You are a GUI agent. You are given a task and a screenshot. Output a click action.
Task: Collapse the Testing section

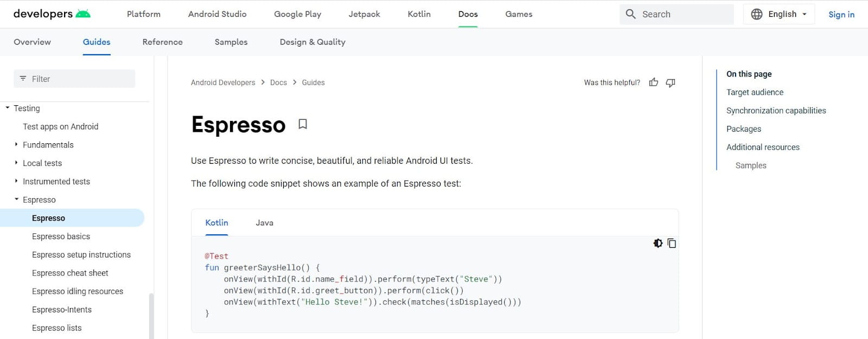pyautogui.click(x=8, y=108)
